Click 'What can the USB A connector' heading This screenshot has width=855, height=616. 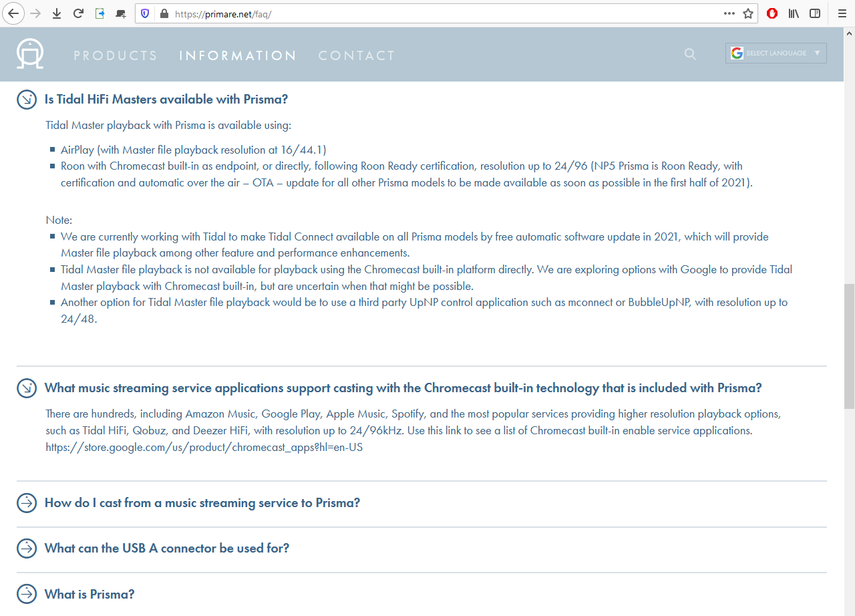[x=167, y=549]
